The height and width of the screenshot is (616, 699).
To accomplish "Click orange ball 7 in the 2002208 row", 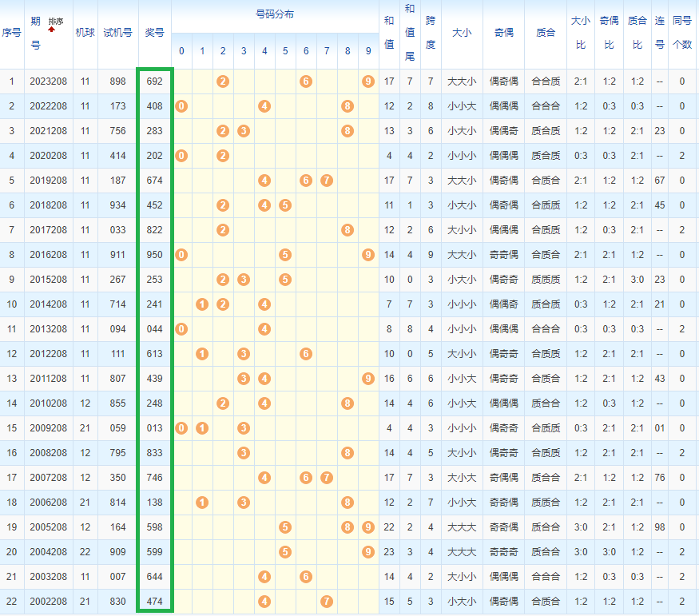I will (x=326, y=602).
